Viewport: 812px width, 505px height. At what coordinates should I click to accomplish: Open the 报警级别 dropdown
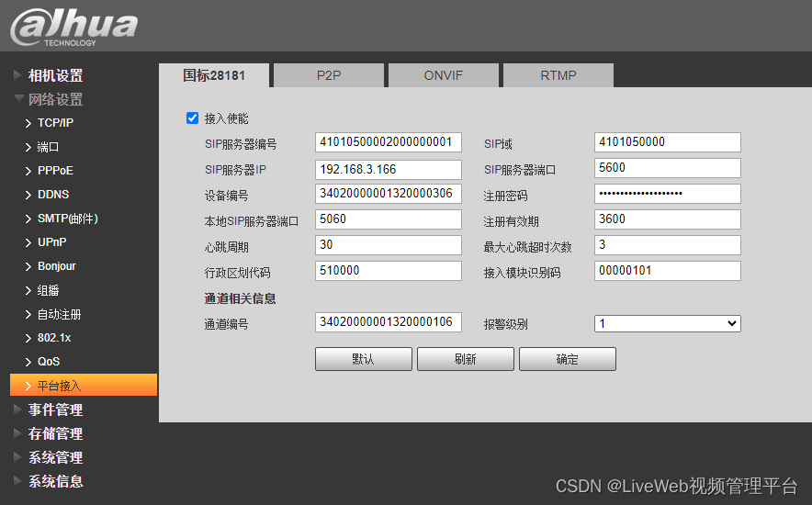(668, 323)
